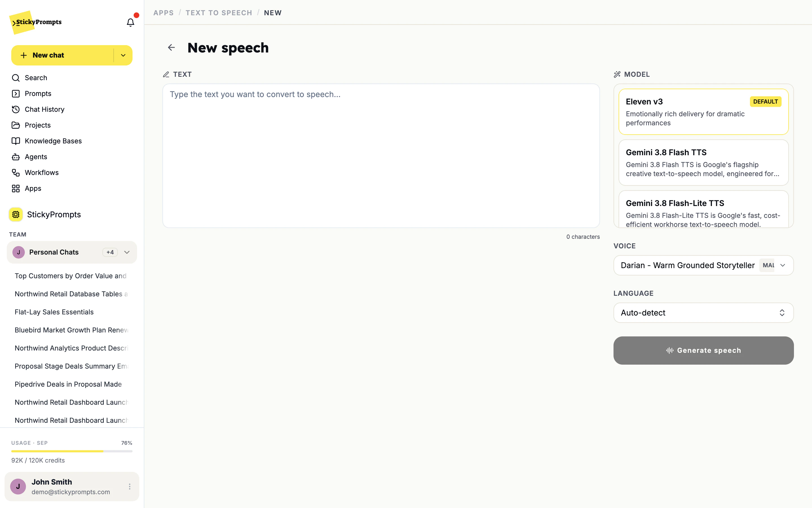The image size is (812, 508).
Task: Click the Chat History clock icon
Action: [16, 110]
